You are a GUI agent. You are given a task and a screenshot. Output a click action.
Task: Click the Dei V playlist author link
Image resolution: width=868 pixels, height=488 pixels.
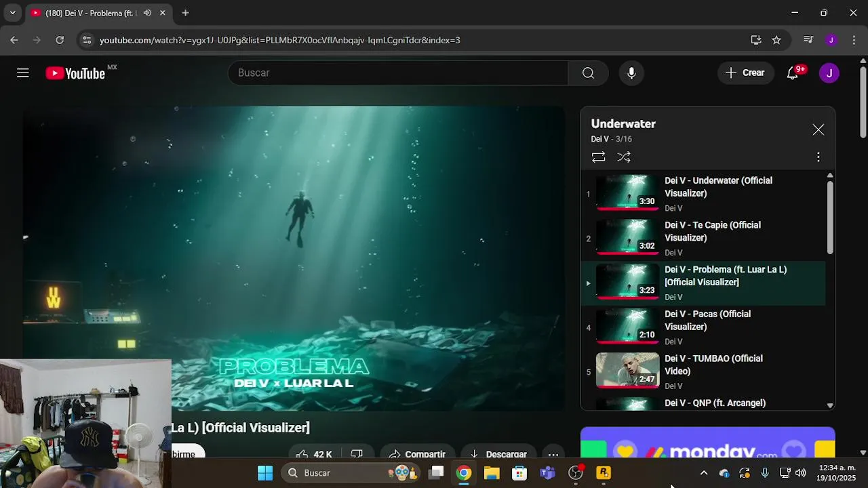[599, 139]
